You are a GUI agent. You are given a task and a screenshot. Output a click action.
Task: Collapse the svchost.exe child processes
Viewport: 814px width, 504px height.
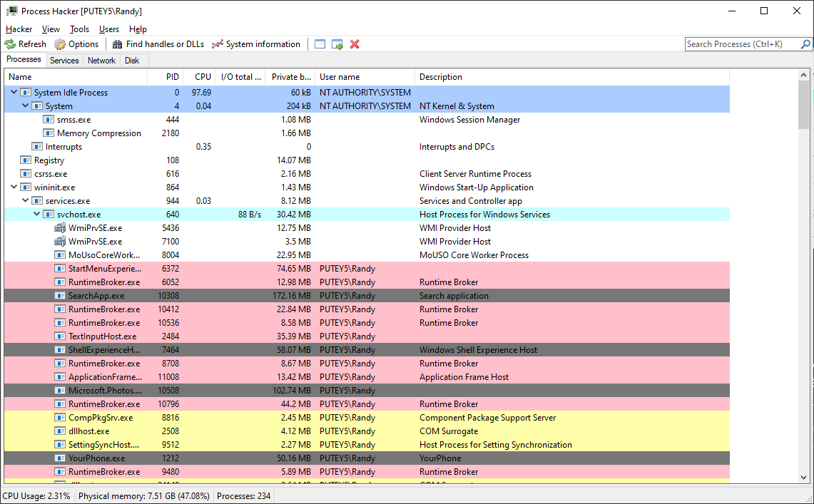pyautogui.click(x=36, y=214)
